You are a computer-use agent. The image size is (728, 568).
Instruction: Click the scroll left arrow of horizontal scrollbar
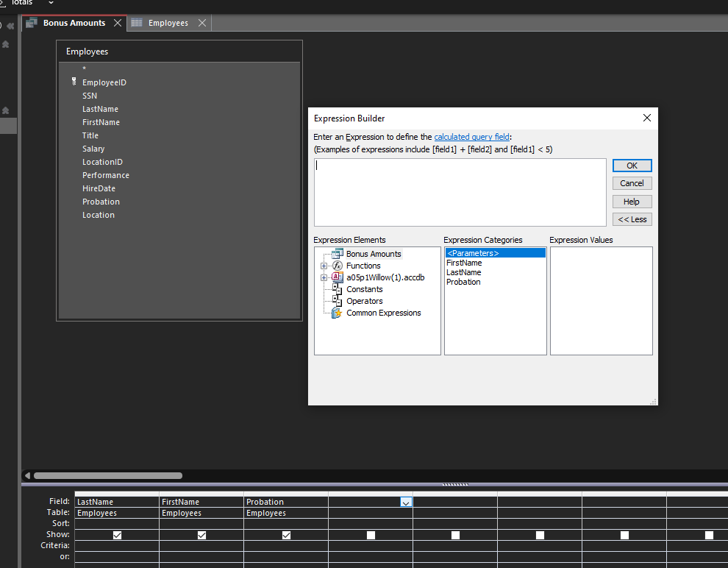(27, 475)
